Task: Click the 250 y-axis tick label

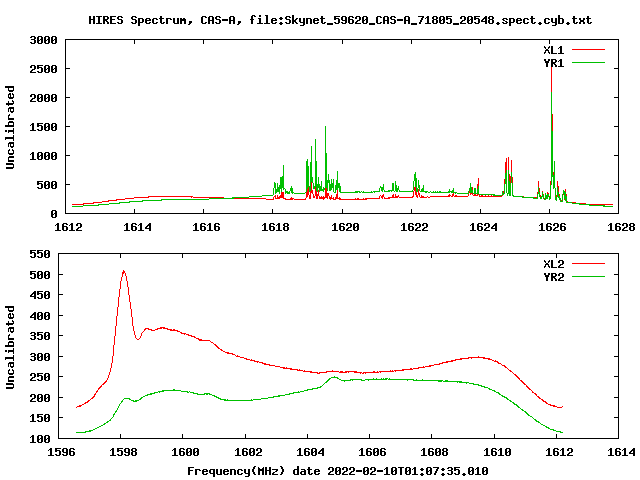Action: click(x=40, y=377)
